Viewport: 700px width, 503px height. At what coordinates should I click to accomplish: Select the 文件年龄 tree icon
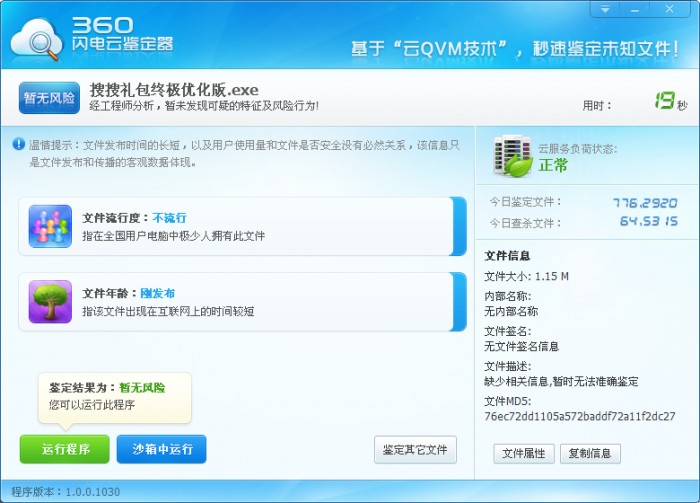click(x=50, y=302)
